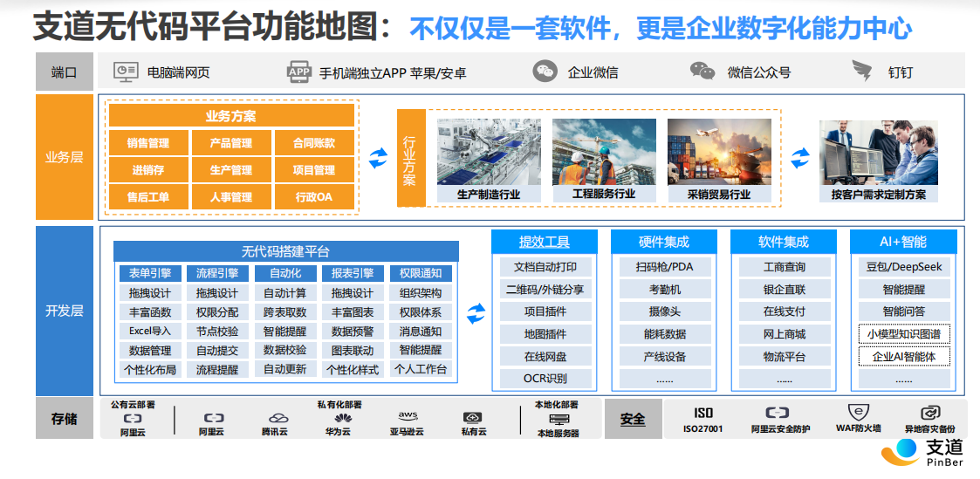980x479 pixels.
Task: Select the 异地容灾备份 icon
Action: tap(930, 413)
